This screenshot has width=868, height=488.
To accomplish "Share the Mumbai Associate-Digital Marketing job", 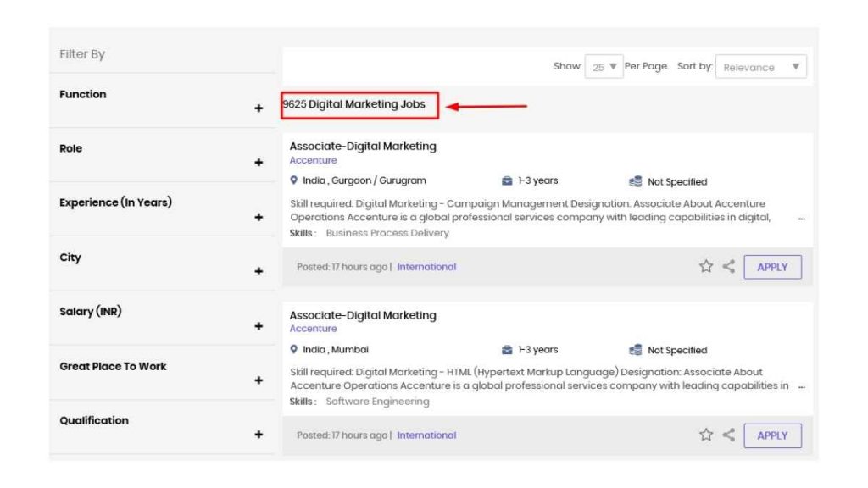I will coord(728,435).
